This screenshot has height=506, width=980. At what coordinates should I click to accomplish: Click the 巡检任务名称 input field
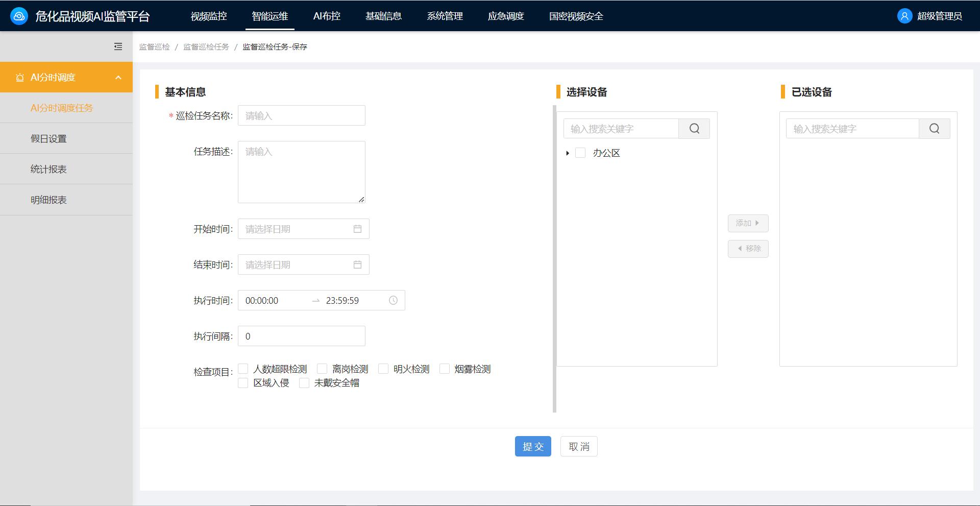click(301, 115)
